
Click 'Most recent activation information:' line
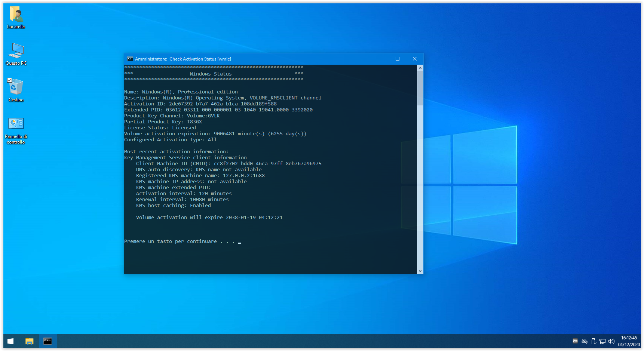(x=177, y=152)
